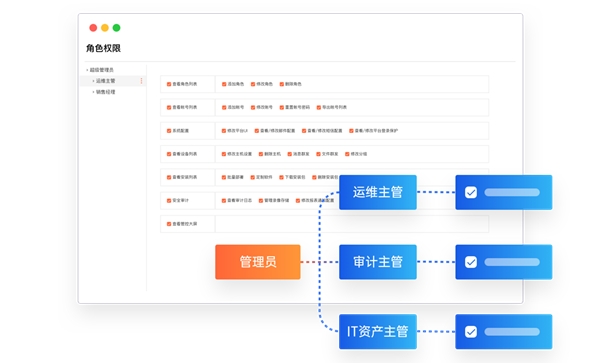This screenshot has width=600, height=363.
Task: Select 超级管理员 in the role tree
Action: 102,70
